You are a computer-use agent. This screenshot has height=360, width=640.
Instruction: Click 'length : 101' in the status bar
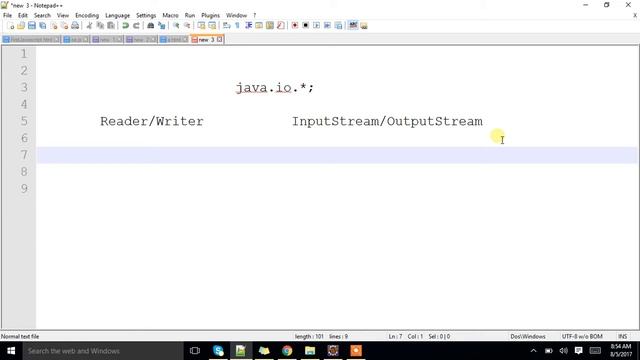(309, 337)
